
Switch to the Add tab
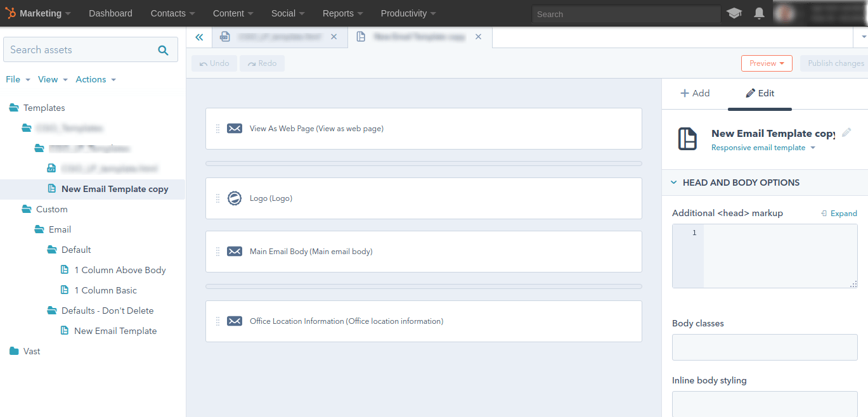point(696,93)
